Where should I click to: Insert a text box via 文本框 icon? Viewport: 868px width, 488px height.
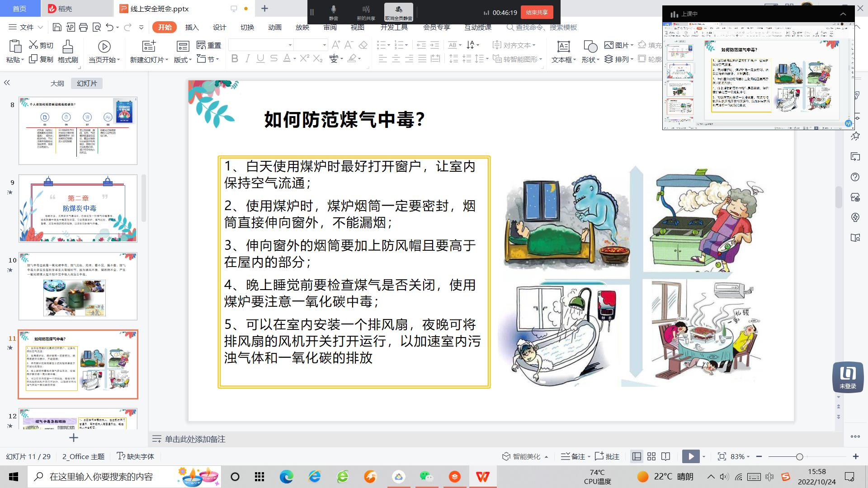(x=562, y=51)
